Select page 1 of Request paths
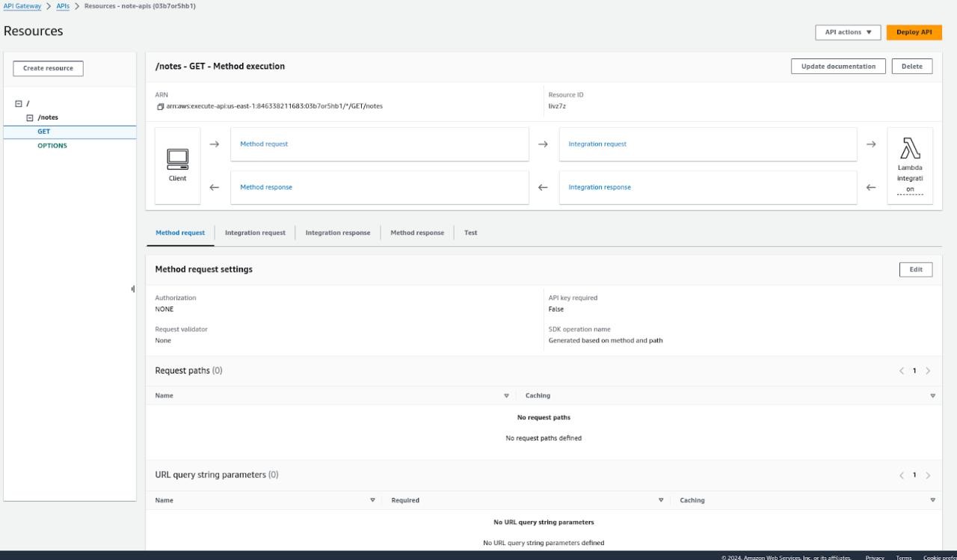957x560 pixels. click(x=914, y=371)
